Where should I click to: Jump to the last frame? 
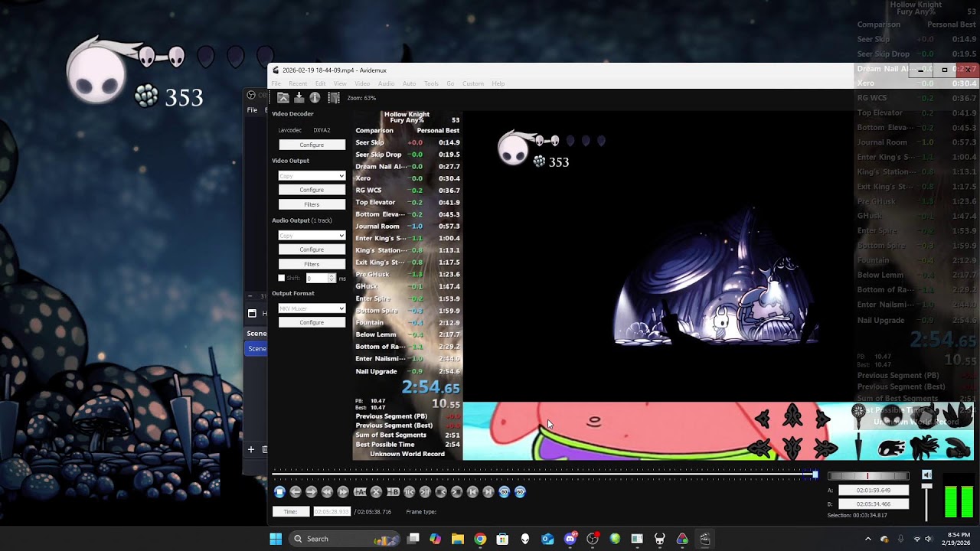point(488,492)
